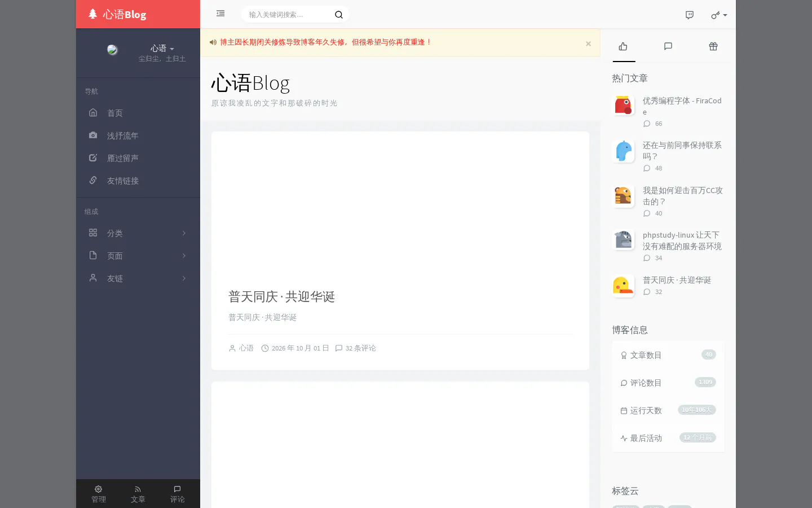Open the 浅抒流年 navigation item
Screen dimensions: 812x508
tap(138, 135)
